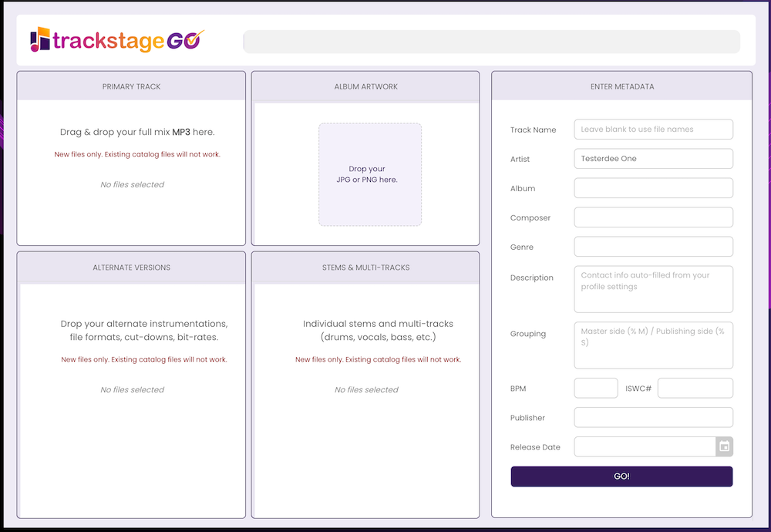Click the Genre label
This screenshot has width=771, height=532.
522,247
